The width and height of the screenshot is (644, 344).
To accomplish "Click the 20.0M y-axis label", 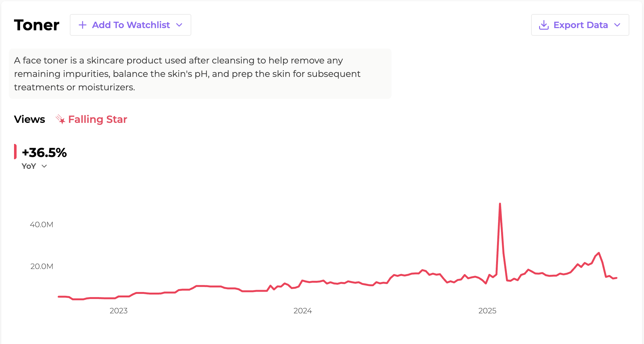I will pos(41,266).
